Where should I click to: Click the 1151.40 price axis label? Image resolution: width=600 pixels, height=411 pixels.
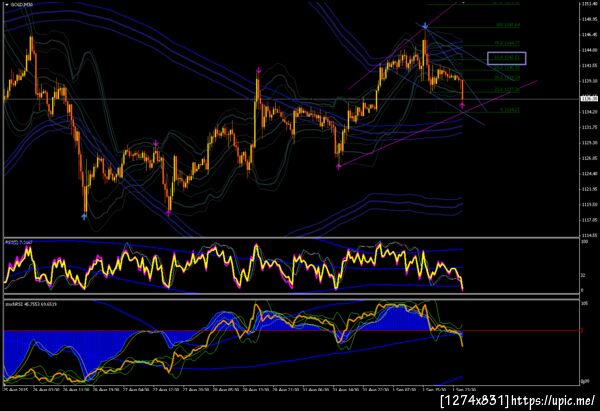589,3
